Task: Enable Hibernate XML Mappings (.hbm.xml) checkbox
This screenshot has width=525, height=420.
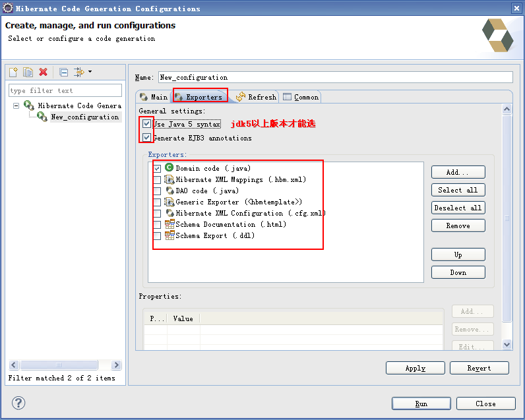Action: 157,180
